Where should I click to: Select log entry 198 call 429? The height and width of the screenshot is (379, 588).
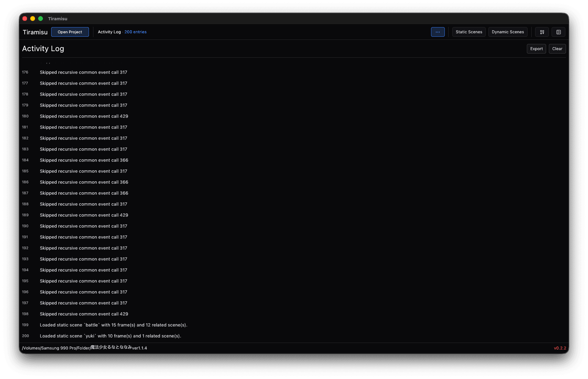[x=294, y=314]
